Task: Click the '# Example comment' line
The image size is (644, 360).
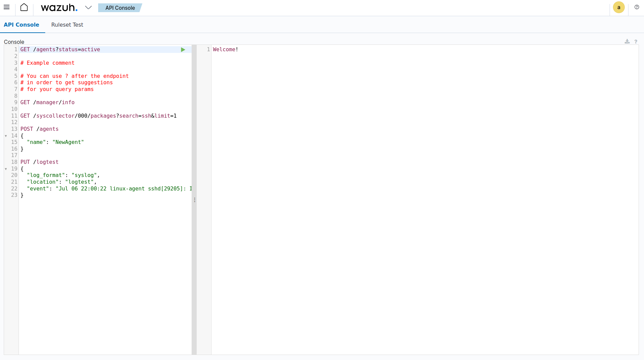Action: pyautogui.click(x=48, y=63)
